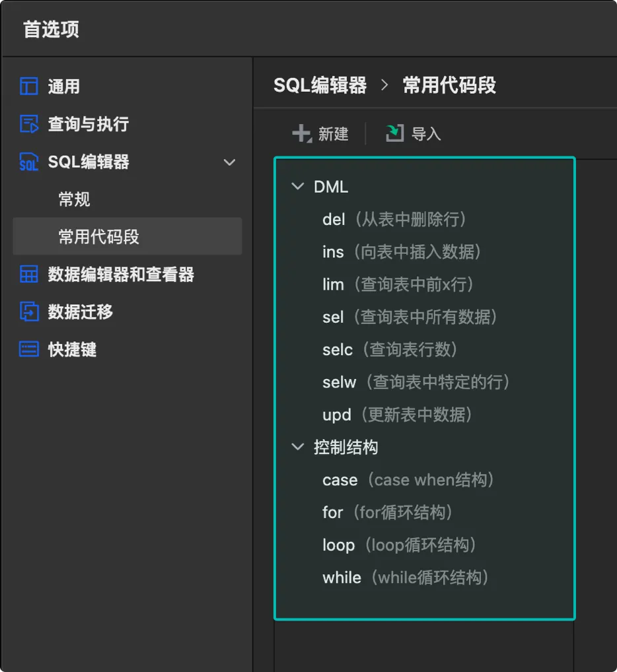The width and height of the screenshot is (617, 672).
Task: Click the 数据迁移 sidebar icon
Action: coord(28,312)
